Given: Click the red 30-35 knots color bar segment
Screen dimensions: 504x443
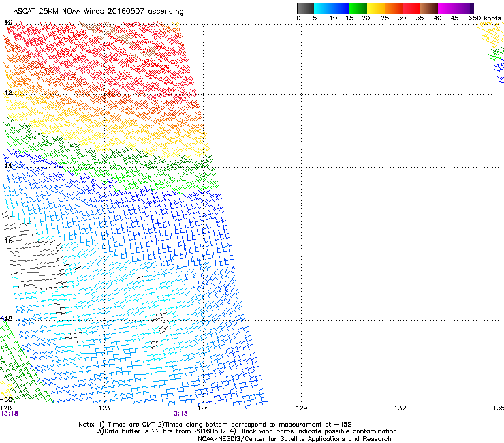Looking at the screenshot, I should click(411, 8).
